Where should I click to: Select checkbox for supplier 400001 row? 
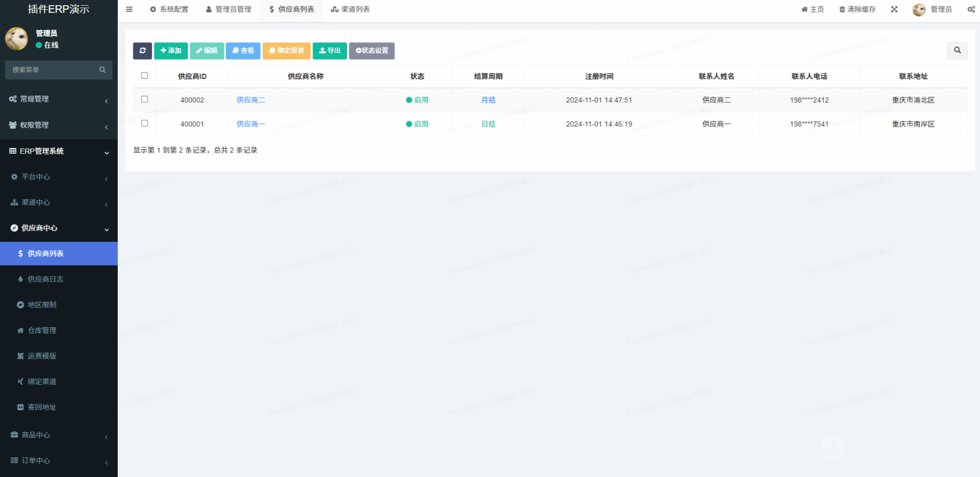(x=144, y=123)
